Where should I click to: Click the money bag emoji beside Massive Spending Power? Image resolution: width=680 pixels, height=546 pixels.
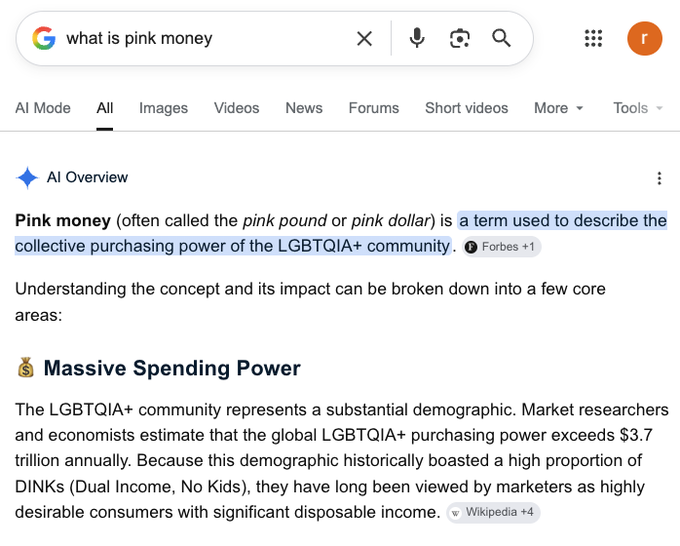pos(26,368)
